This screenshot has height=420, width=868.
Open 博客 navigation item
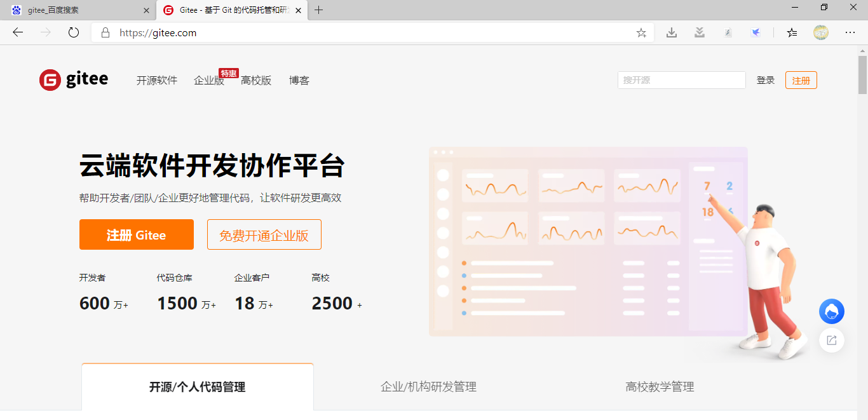coord(299,81)
